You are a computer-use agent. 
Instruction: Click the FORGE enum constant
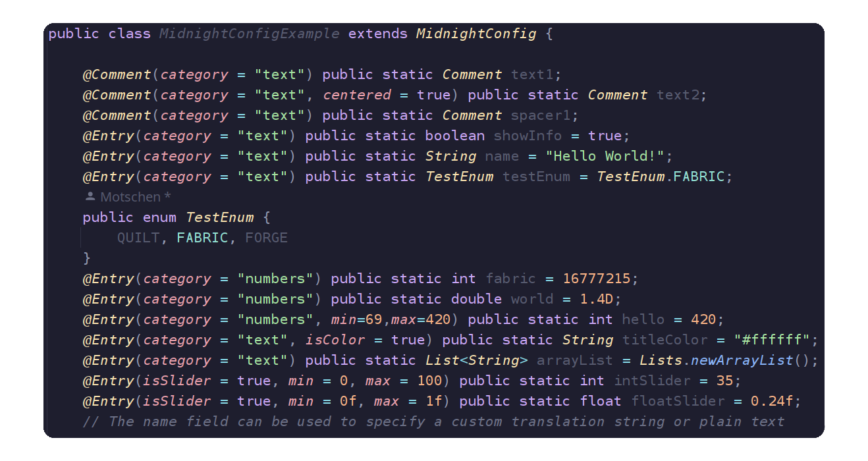click(x=266, y=238)
